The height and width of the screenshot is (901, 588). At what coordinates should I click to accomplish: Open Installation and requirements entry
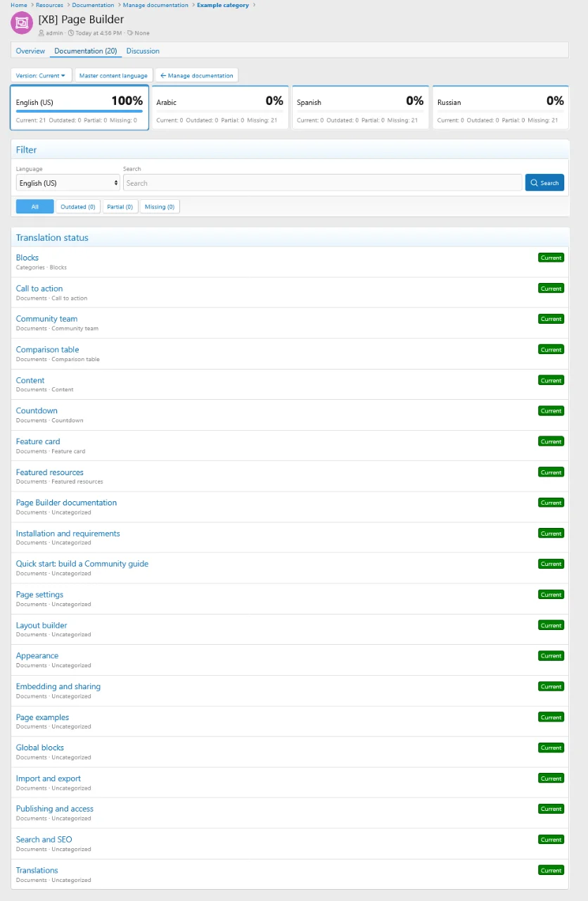tap(68, 534)
